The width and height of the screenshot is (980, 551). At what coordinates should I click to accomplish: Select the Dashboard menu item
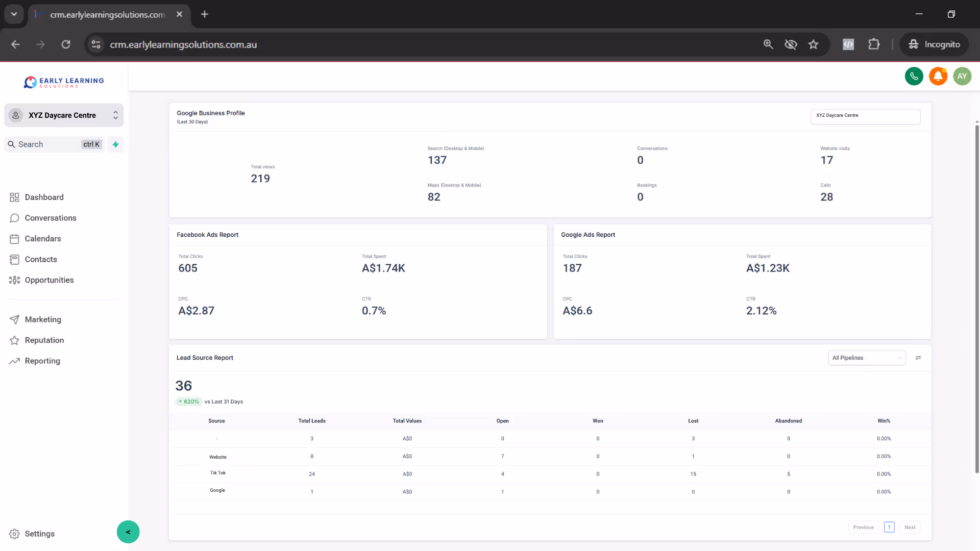click(x=44, y=197)
